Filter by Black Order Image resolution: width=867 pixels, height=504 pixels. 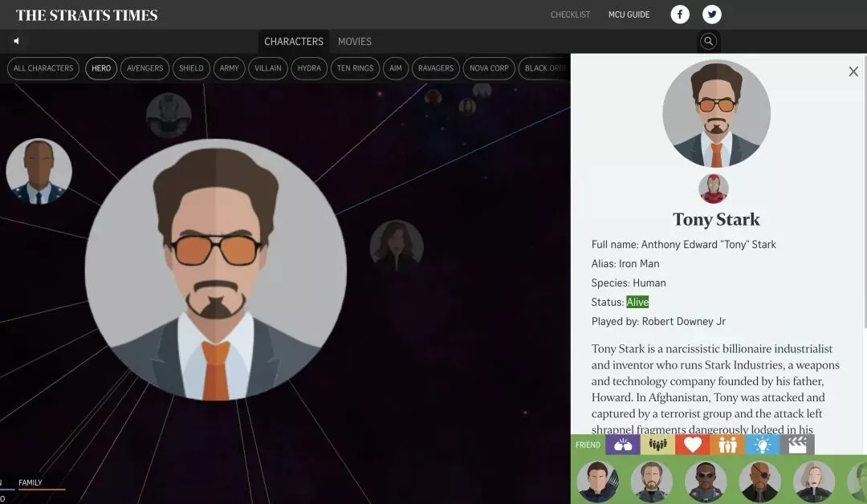(544, 68)
